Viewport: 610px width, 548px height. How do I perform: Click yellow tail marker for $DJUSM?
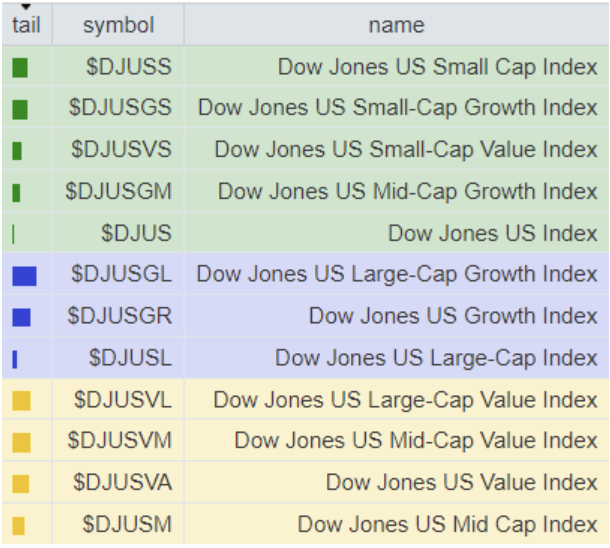[x=18, y=525]
